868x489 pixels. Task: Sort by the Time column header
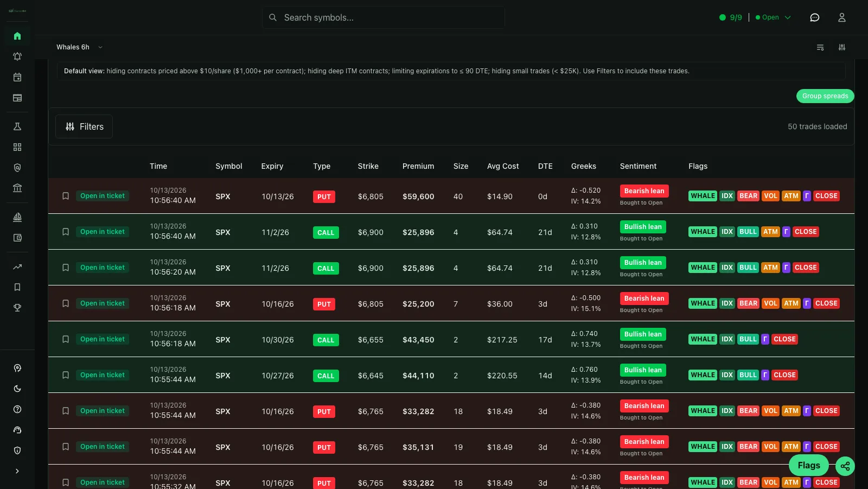pyautogui.click(x=158, y=166)
